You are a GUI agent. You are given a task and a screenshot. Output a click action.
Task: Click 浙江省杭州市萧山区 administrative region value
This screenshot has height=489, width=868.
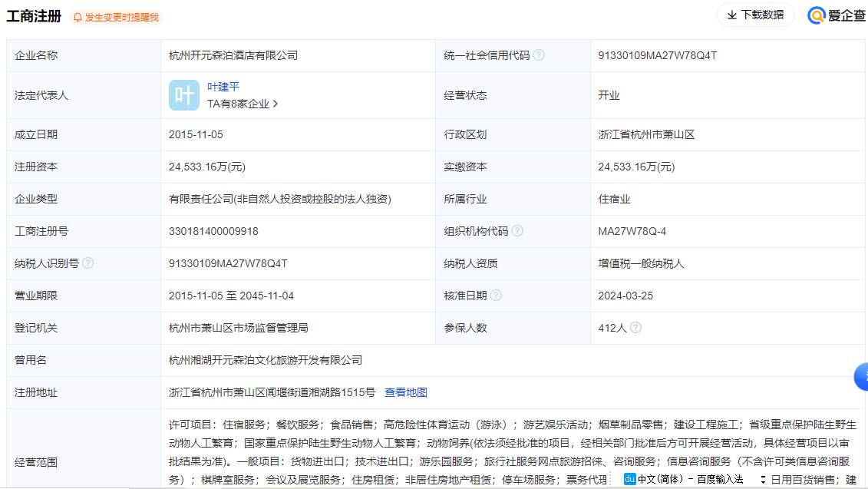coord(646,134)
